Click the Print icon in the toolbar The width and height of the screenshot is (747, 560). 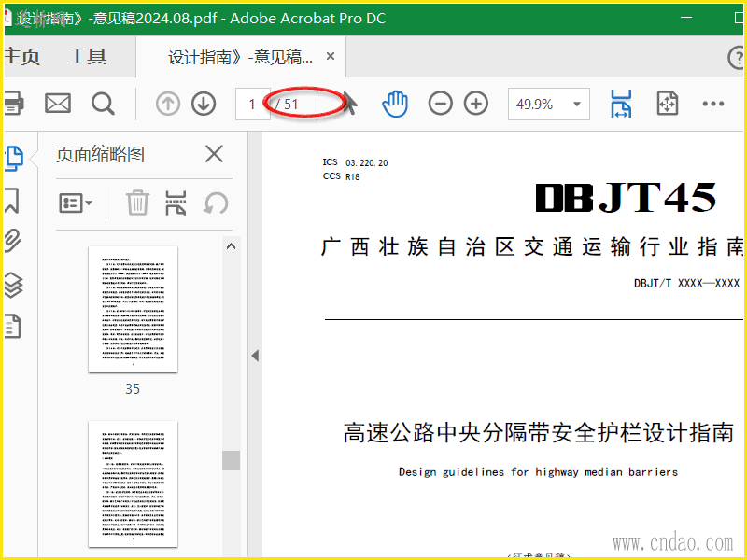click(x=13, y=104)
